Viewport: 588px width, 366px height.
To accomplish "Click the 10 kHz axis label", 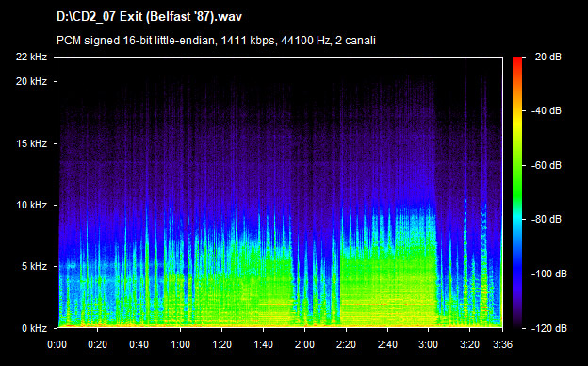I will (x=31, y=205).
